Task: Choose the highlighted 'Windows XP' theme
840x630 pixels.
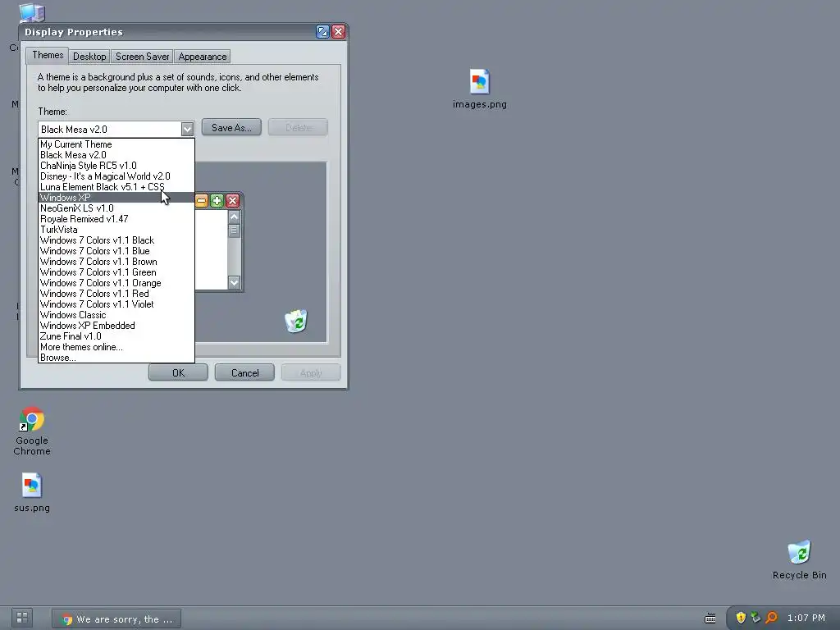Action: tap(116, 198)
